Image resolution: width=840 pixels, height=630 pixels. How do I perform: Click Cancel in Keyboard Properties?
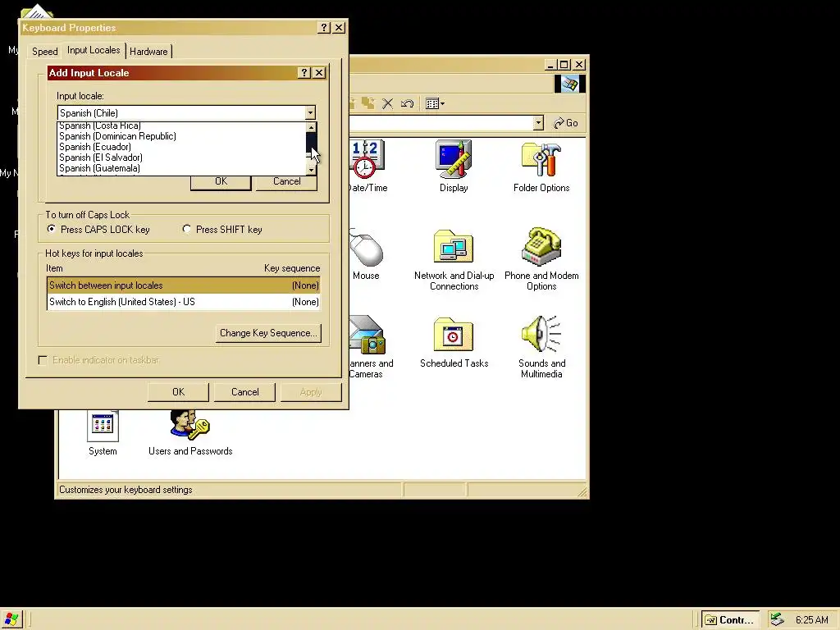244,391
